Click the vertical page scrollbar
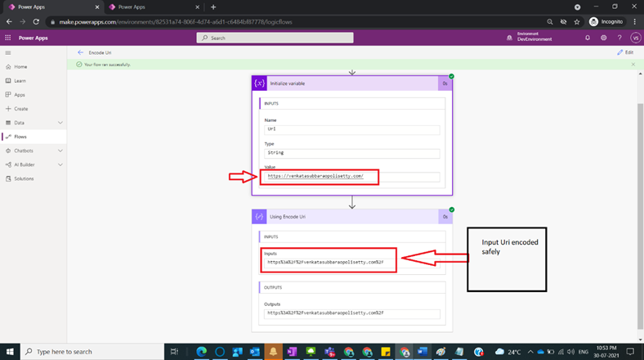The image size is (644, 360). pos(640,216)
